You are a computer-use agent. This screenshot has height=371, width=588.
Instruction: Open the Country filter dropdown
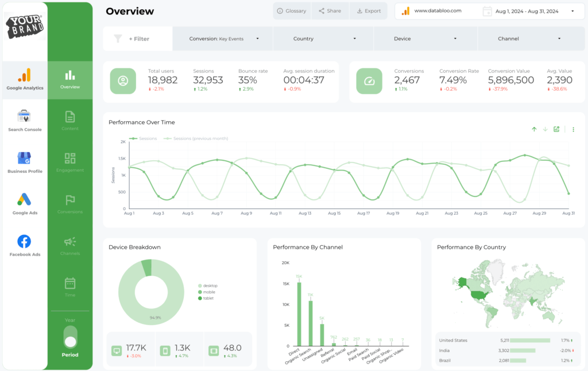[x=323, y=38]
